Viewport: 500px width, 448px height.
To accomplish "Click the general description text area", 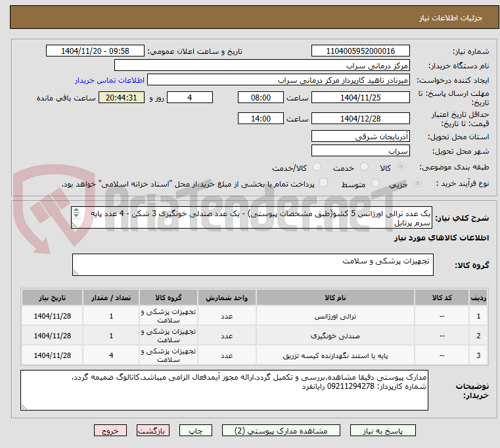I will 252,217.
